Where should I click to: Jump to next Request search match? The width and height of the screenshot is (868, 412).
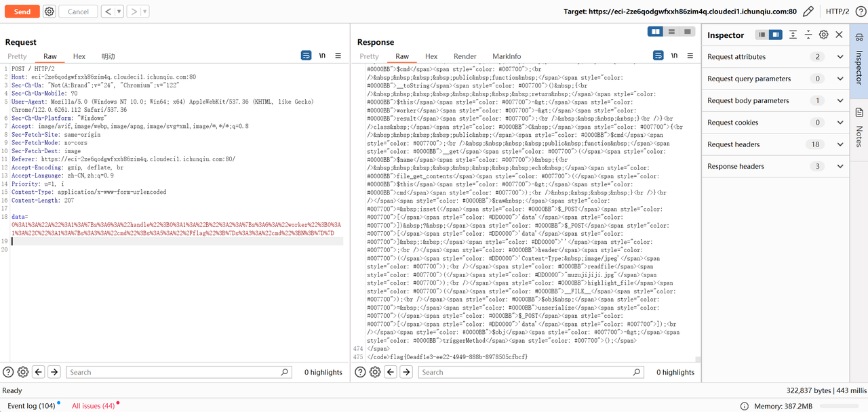pyautogui.click(x=54, y=372)
